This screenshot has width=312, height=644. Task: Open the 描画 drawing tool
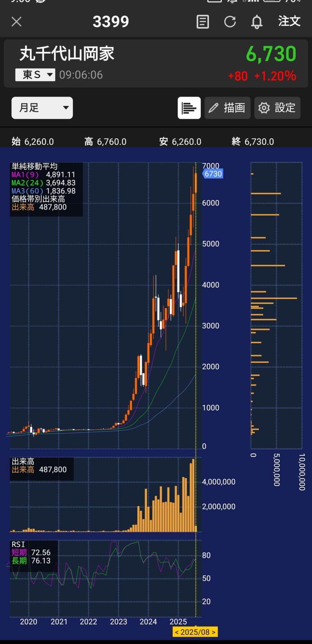tap(227, 108)
